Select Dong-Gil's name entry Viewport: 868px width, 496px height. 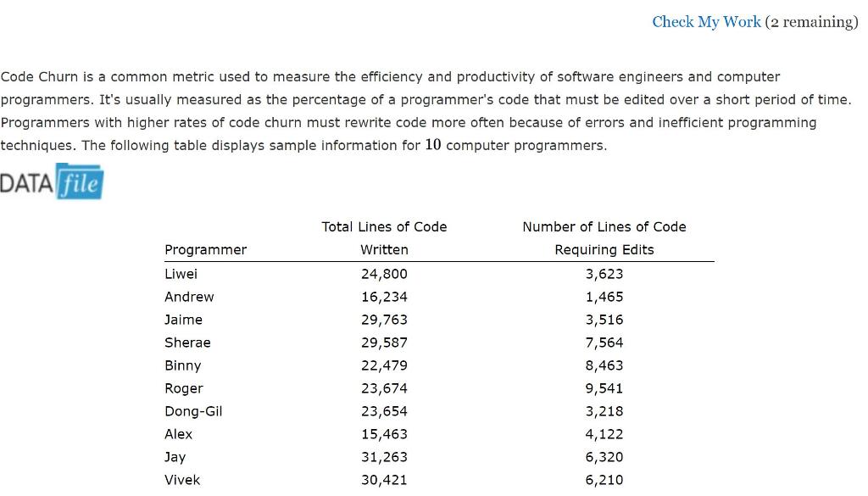click(193, 411)
